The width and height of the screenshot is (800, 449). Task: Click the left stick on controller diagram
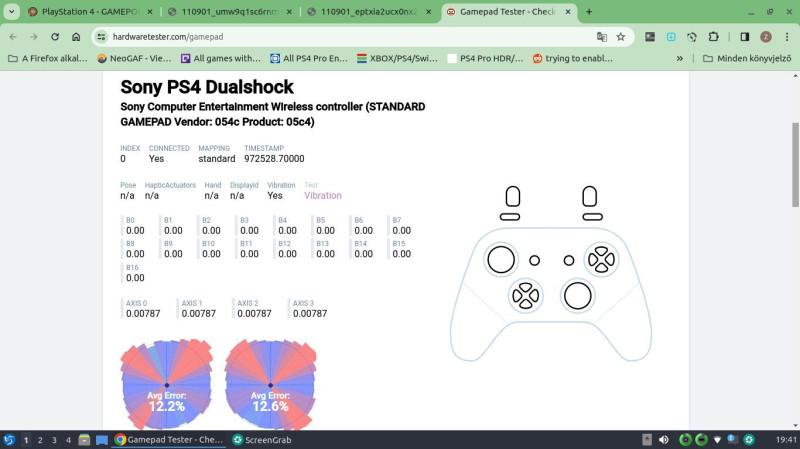click(x=501, y=260)
